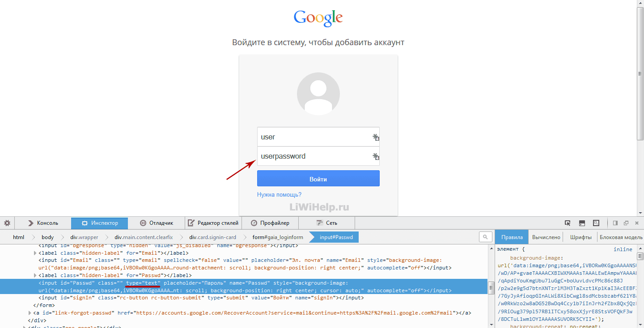The image size is (644, 328).
Task: Open the Отладчик tab
Action: pos(156,223)
